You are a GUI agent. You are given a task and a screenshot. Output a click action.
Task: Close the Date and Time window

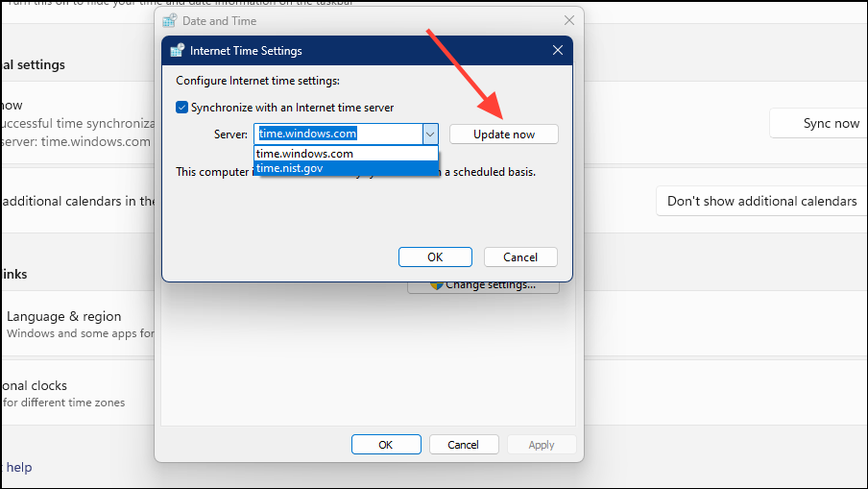pyautogui.click(x=569, y=20)
